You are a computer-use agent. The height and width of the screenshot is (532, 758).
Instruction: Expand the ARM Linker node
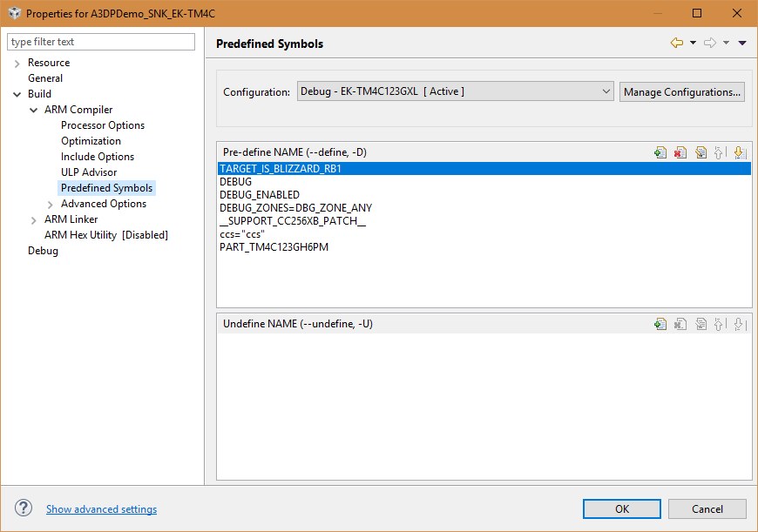(34, 219)
